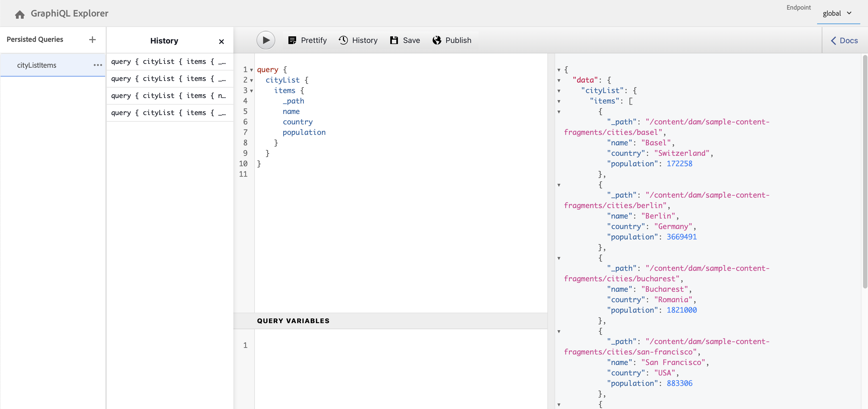Close the History panel
This screenshot has height=409, width=868.
tap(221, 42)
